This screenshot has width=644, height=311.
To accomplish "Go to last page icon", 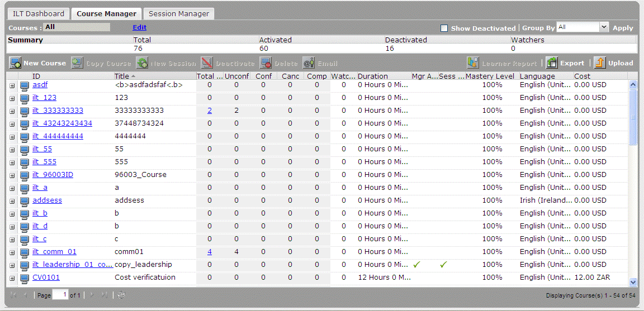I will (104, 295).
